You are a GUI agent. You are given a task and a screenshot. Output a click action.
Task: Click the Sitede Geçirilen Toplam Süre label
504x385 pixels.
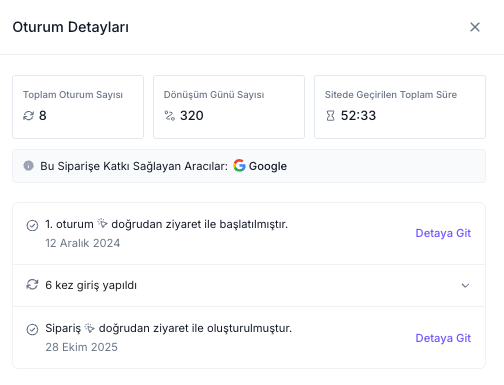tap(391, 95)
